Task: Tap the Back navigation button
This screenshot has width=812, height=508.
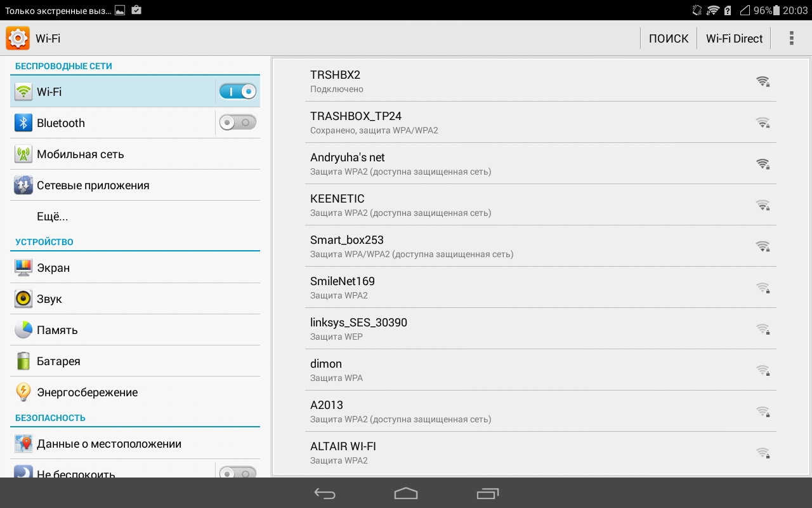Action: [x=325, y=493]
